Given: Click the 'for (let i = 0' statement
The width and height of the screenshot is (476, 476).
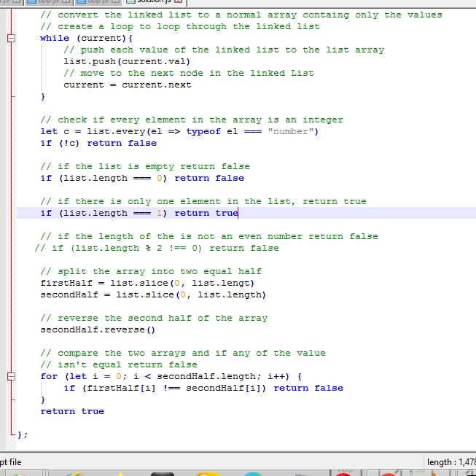Looking at the screenshot, I should [x=171, y=376].
